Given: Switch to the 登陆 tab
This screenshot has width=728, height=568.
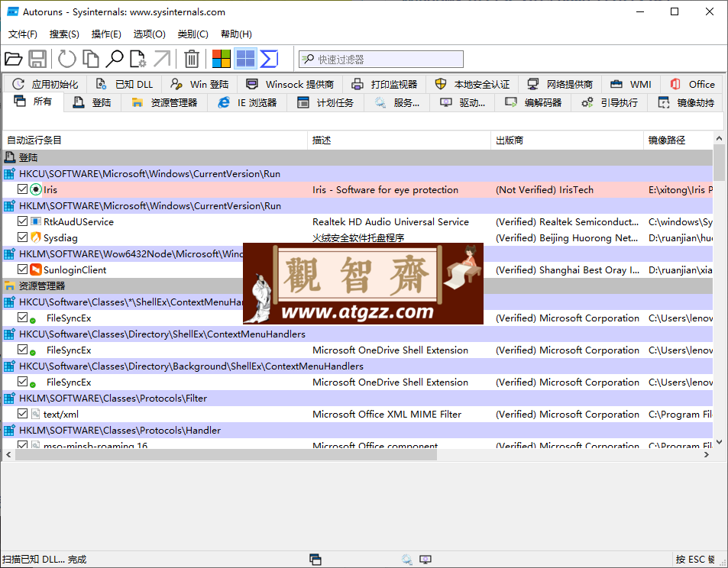Looking at the screenshot, I should 92,102.
